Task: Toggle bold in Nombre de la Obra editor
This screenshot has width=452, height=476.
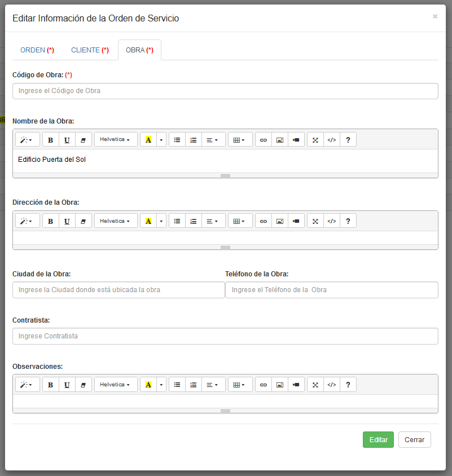Action: pyautogui.click(x=51, y=140)
